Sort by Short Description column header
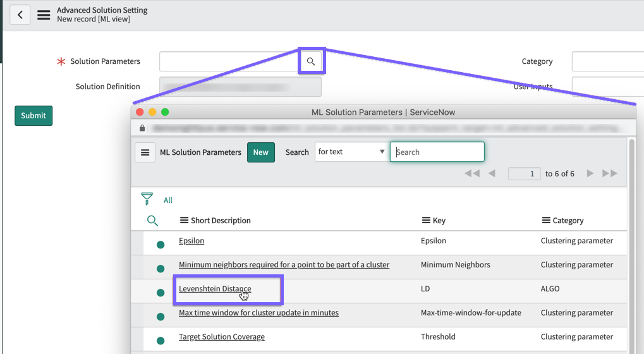The width and height of the screenshot is (644, 354). click(221, 221)
